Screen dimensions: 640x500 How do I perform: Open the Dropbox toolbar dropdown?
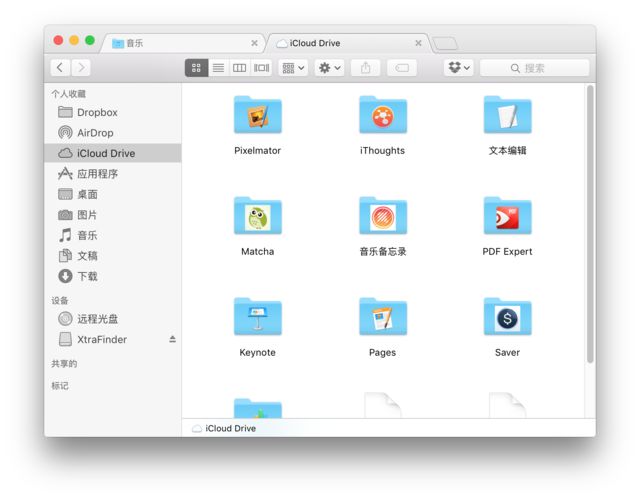point(459,68)
